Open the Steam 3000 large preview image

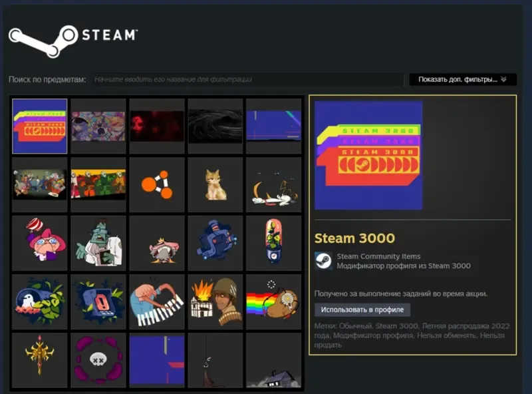(x=368, y=155)
